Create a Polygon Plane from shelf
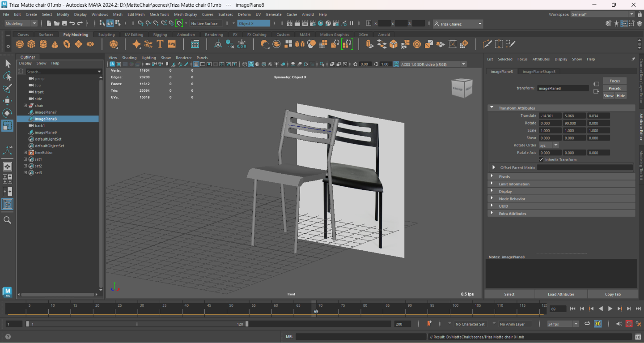Viewport: 644px width, 343px height. [x=78, y=44]
